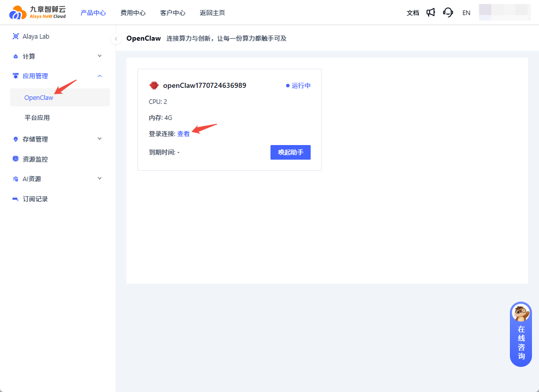Switch language with the EN button
Screen dimensions: 539x392
[466, 13]
